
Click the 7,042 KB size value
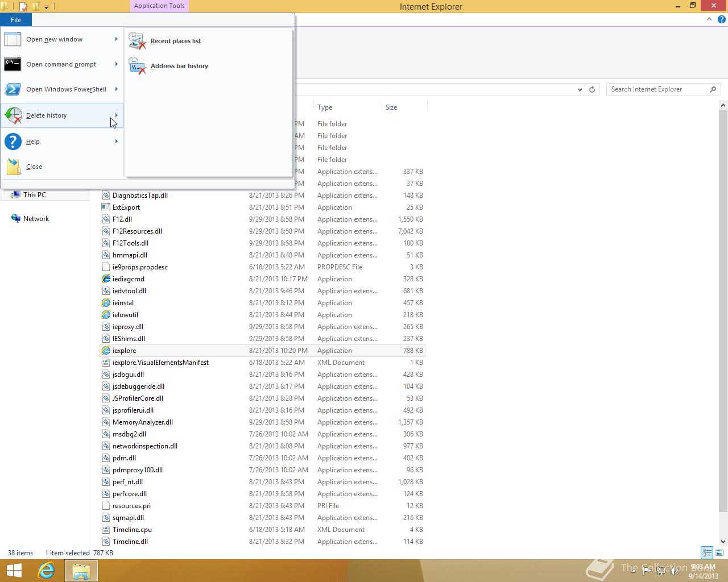(x=410, y=231)
